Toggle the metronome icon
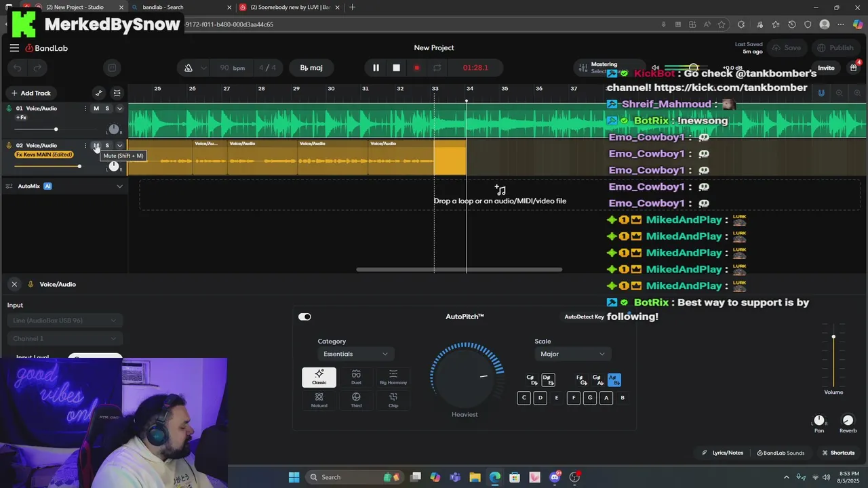Viewport: 868px width, 488px height. 189,68
